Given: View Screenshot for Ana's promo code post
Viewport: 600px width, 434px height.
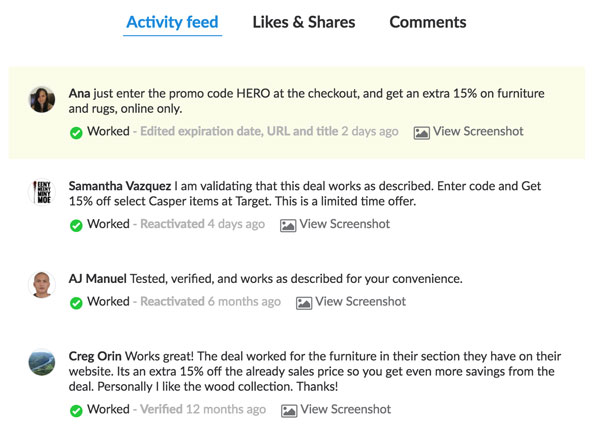Looking at the screenshot, I should tap(479, 131).
